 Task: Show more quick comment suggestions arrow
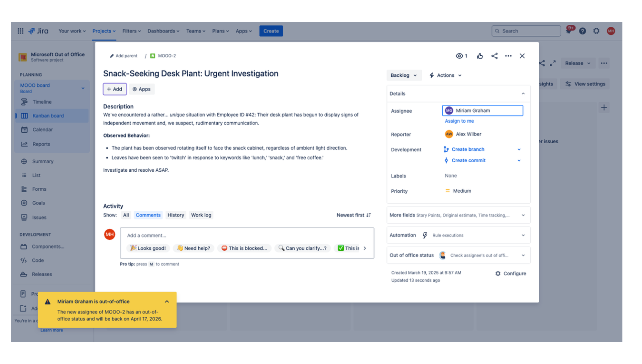(365, 248)
